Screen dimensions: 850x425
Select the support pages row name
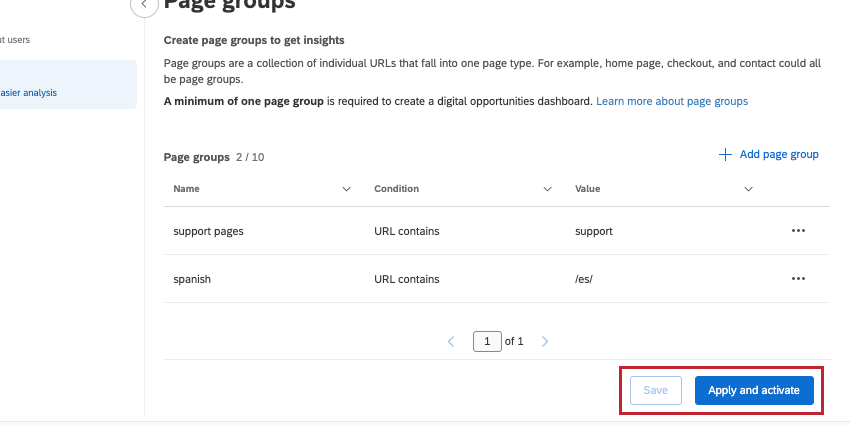click(x=208, y=231)
